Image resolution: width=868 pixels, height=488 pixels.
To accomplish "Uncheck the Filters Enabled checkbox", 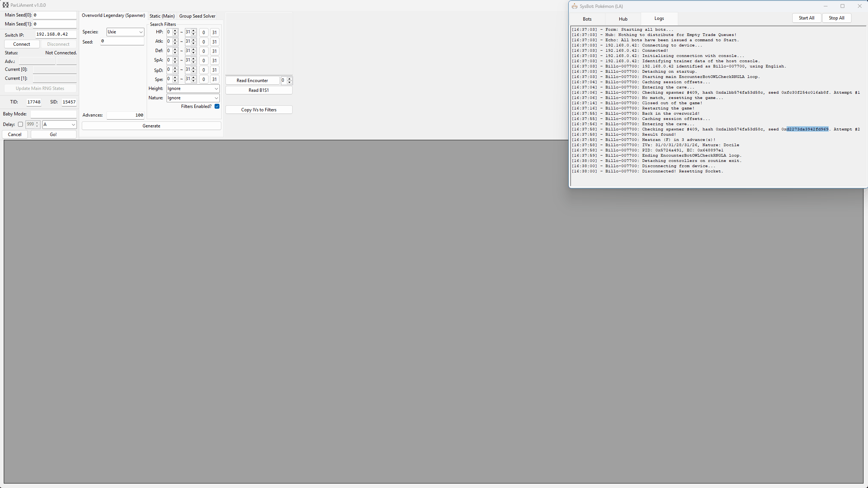I will coord(217,106).
